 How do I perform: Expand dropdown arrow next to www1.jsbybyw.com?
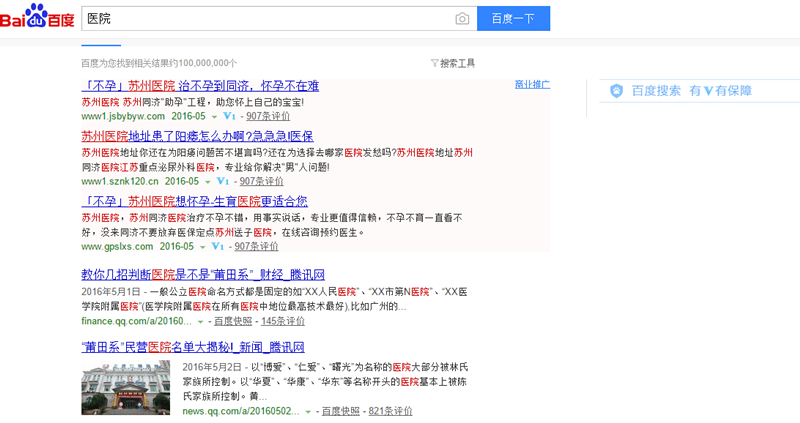click(214, 117)
